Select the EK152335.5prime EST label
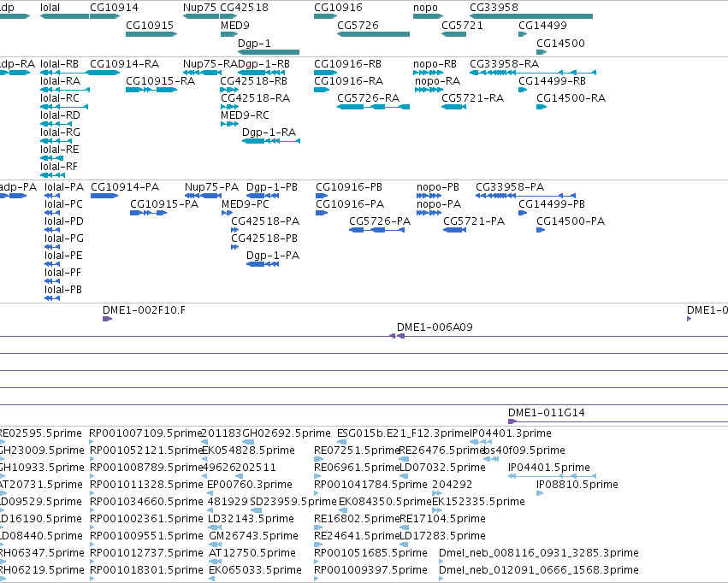Viewport: 728px width, 583px height. 479,502
